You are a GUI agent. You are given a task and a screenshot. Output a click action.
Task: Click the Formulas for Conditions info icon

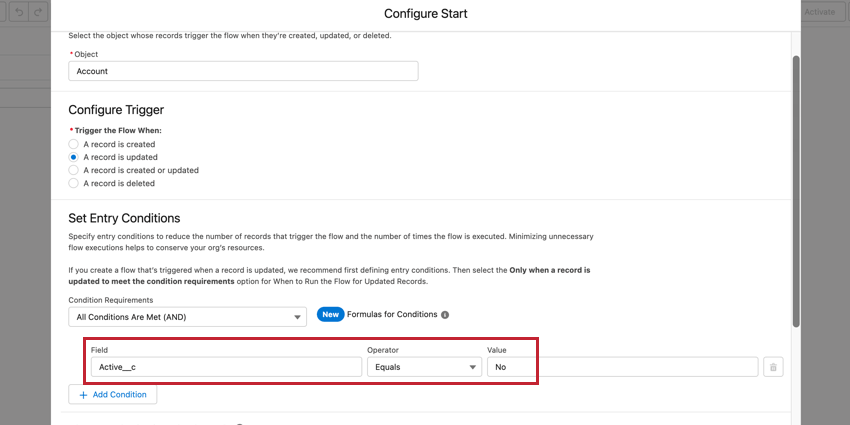445,315
